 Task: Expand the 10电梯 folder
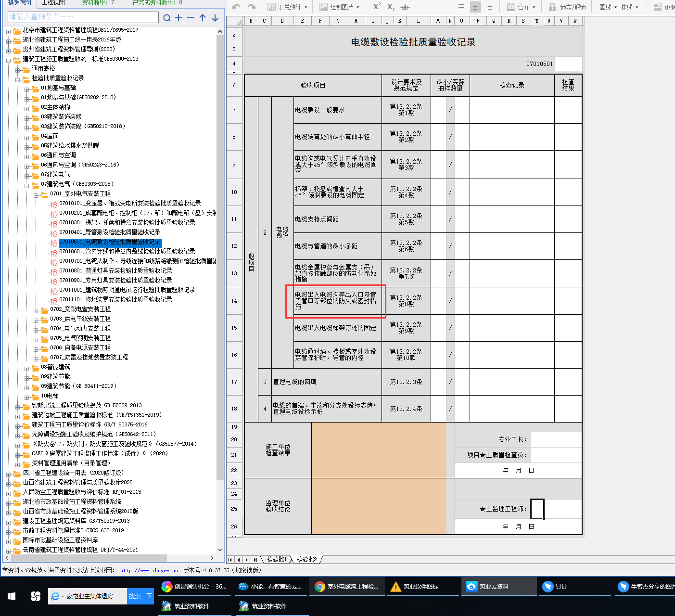tap(27, 397)
